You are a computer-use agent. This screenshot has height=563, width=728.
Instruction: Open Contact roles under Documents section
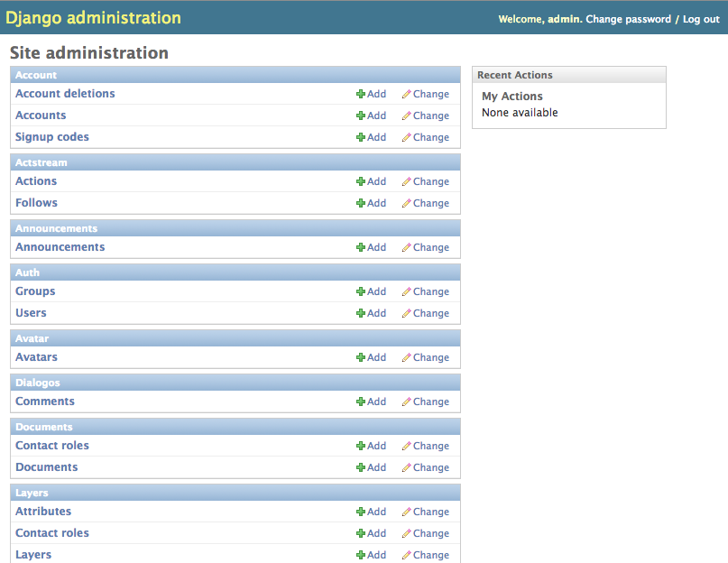pyautogui.click(x=52, y=446)
